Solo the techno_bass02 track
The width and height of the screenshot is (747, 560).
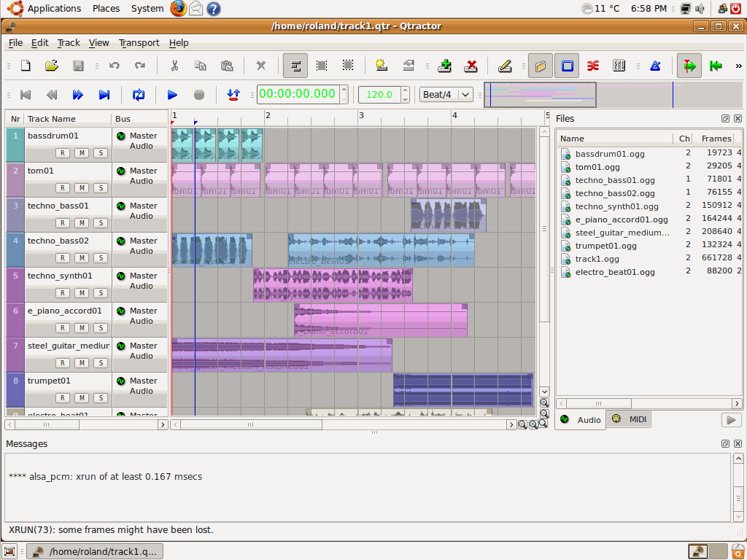(100, 258)
